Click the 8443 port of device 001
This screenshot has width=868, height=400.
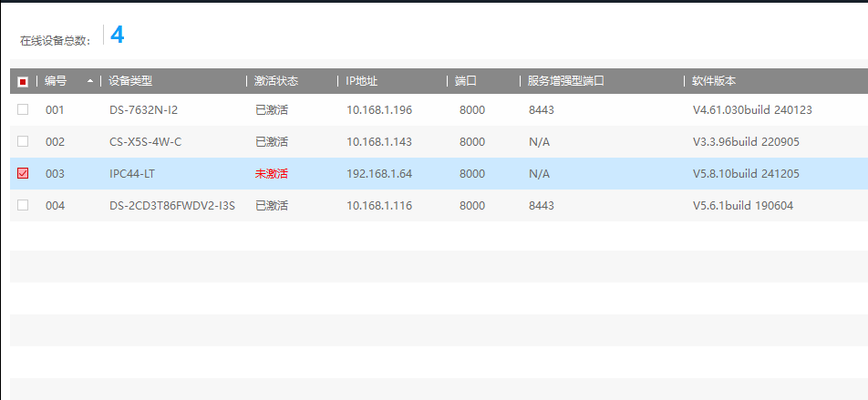[x=542, y=110]
